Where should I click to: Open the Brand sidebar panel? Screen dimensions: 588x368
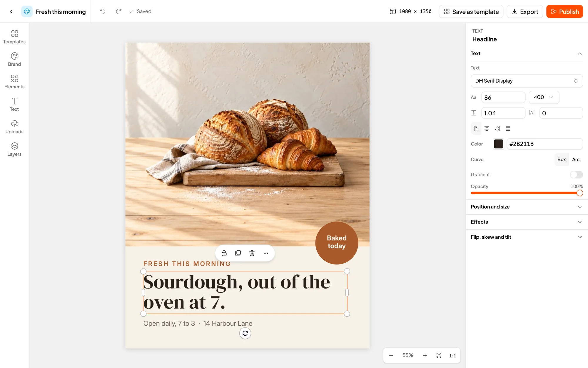click(x=14, y=59)
